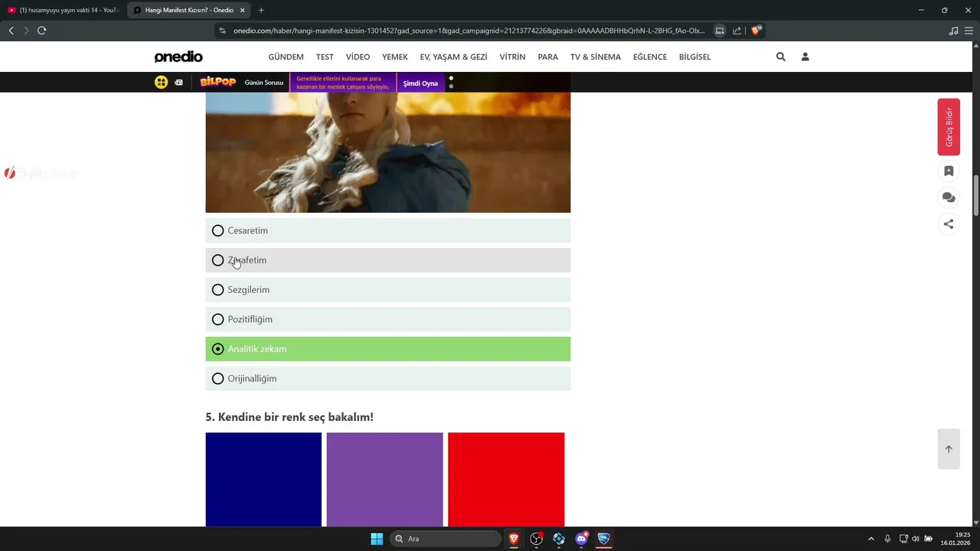Click the scroll-to-top arrow button

tap(949, 448)
